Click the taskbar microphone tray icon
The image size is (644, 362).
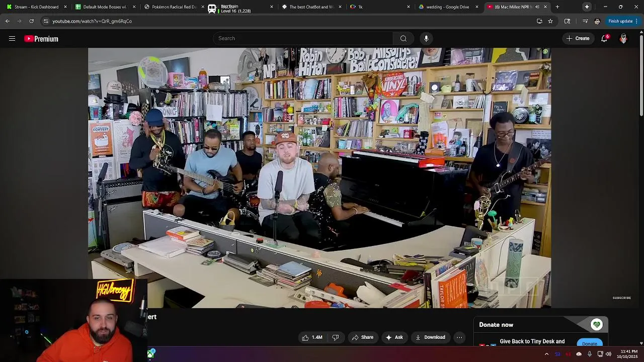[x=589, y=354]
